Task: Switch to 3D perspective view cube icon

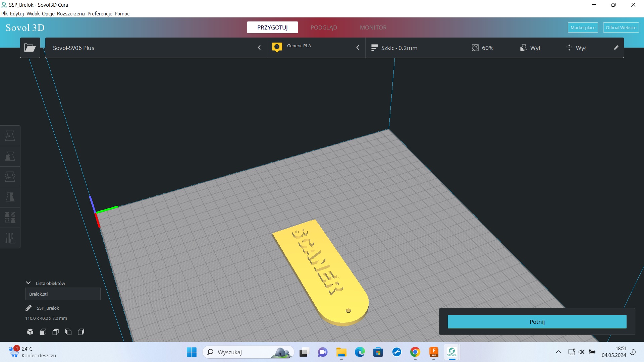Action: (30, 332)
